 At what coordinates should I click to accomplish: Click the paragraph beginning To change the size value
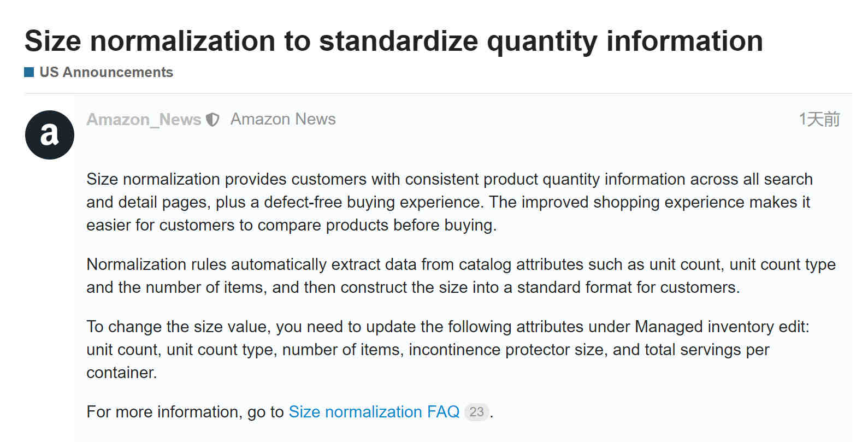pyautogui.click(x=448, y=350)
